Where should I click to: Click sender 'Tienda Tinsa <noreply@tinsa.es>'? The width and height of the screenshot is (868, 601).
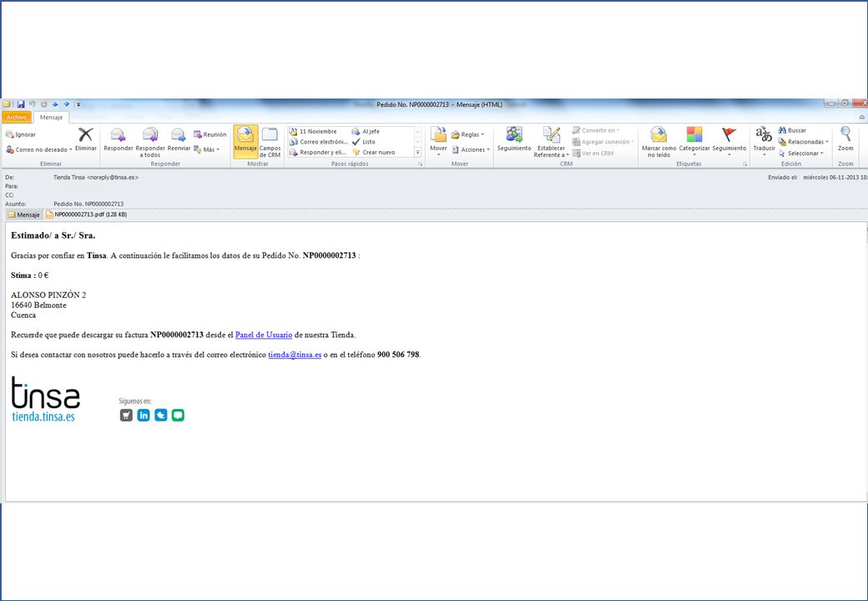(x=96, y=178)
